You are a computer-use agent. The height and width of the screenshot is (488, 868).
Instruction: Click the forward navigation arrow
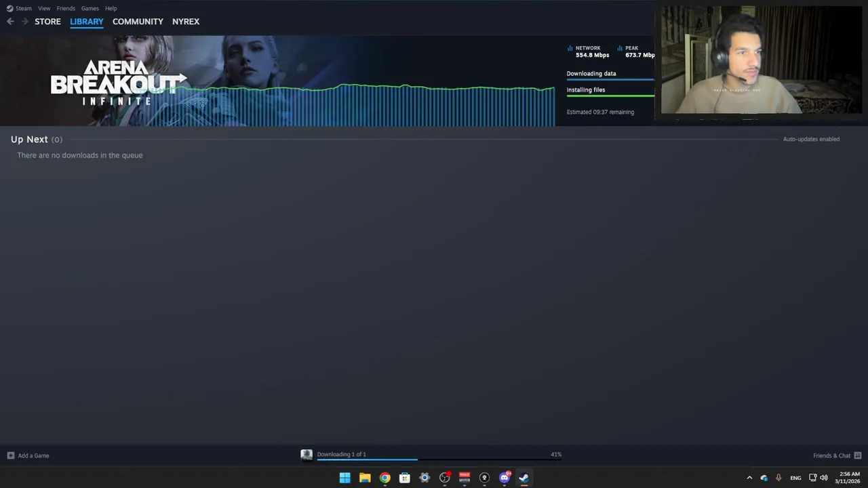pyautogui.click(x=25, y=22)
